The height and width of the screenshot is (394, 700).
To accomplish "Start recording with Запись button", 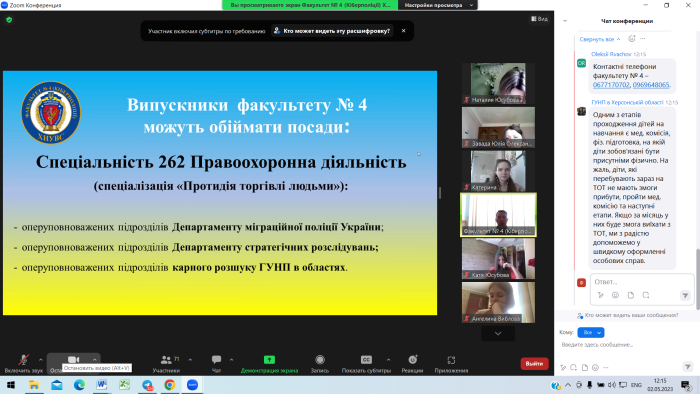I will pyautogui.click(x=320, y=363).
